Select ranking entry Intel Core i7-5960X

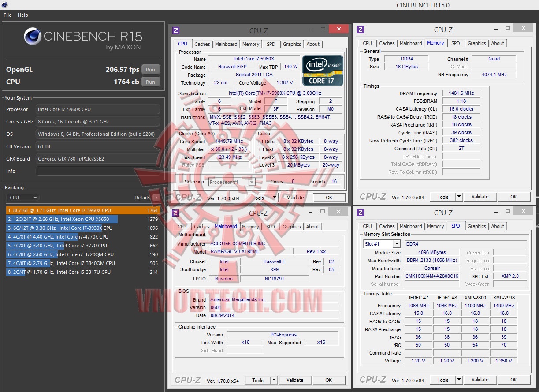click(83, 210)
